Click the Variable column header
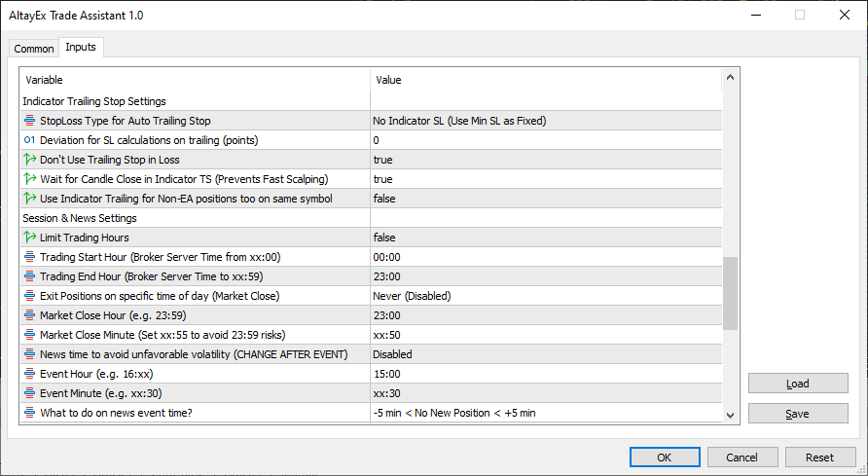This screenshot has width=868, height=476. click(195, 80)
